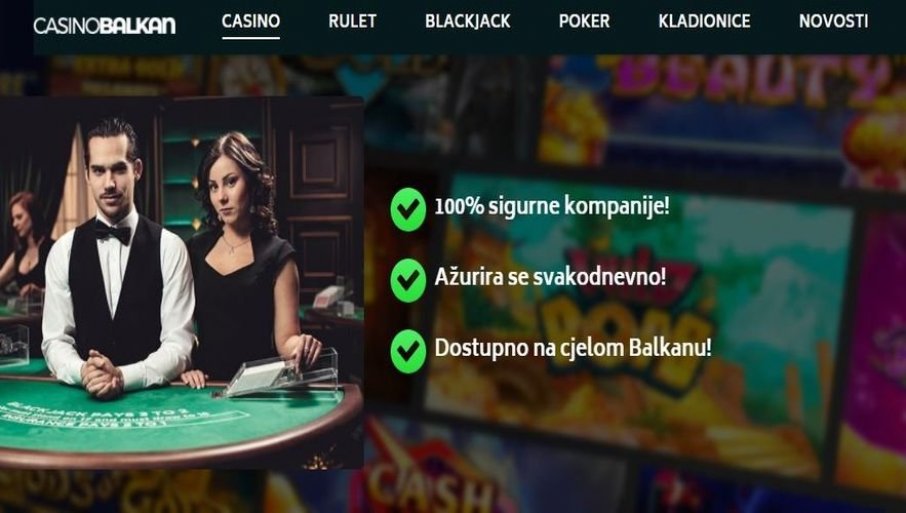Click the card shoe on the table
Image resolution: width=906 pixels, height=513 pixels.
pos(280,374)
